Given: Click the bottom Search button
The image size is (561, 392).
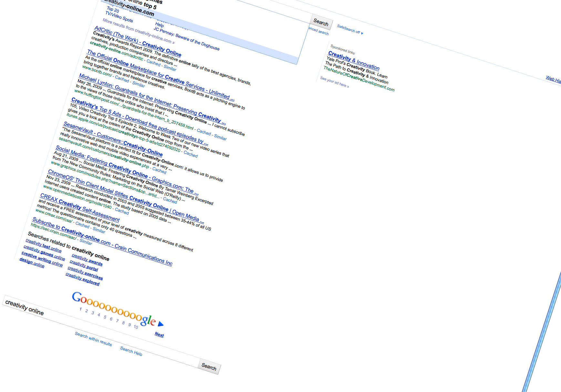Looking at the screenshot, I should [x=209, y=367].
